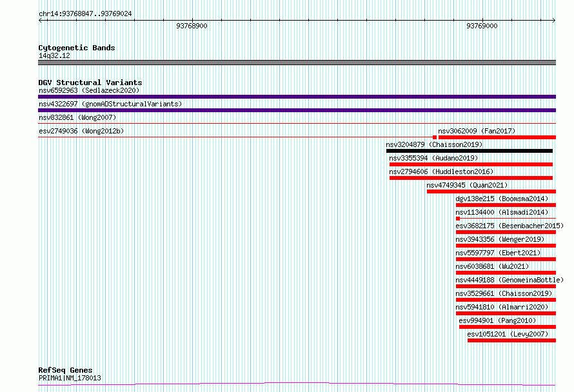The image size is (574, 392).
Task: Click the red bar under nsv3355394
Action: pyautogui.click(x=471, y=164)
